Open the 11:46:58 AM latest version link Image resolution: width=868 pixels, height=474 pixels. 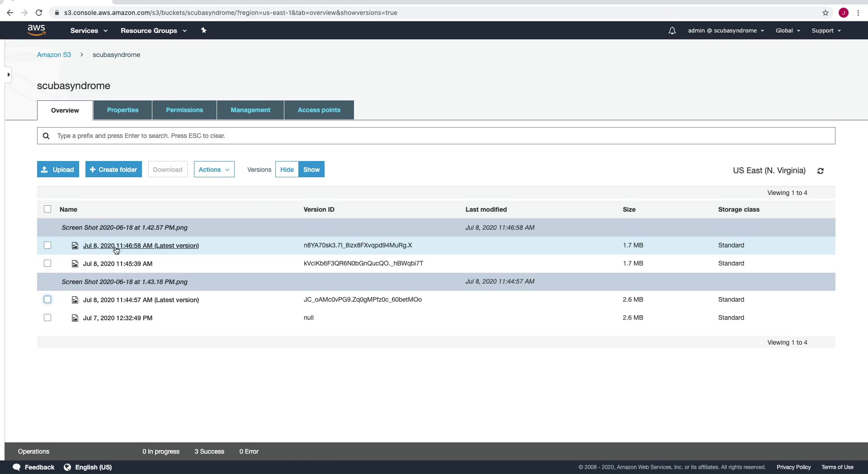coord(141,246)
